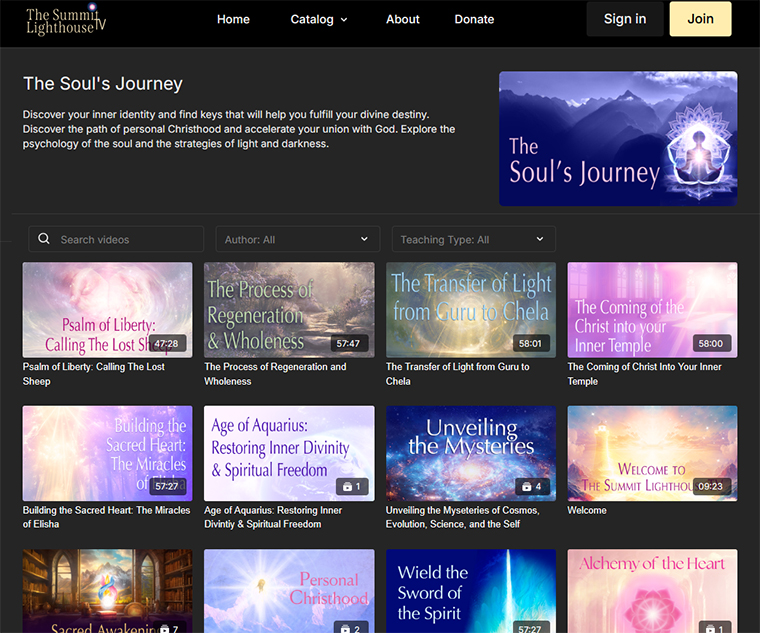
Task: Click title link Building the Sacred Heart: Miracles of Elisha
Action: tap(107, 517)
